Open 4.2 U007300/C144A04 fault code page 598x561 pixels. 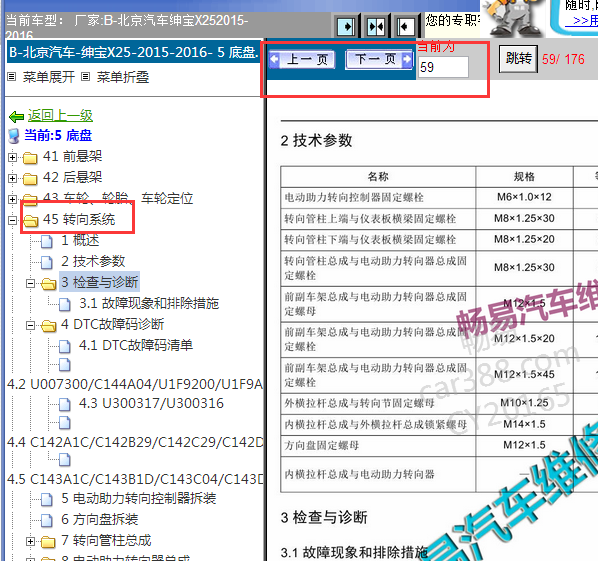click(x=135, y=384)
